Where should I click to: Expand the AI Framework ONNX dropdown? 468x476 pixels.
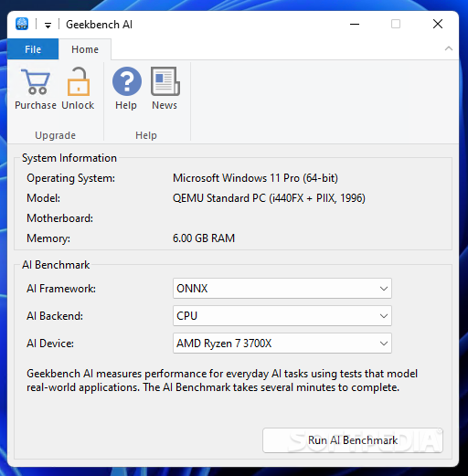pos(282,288)
